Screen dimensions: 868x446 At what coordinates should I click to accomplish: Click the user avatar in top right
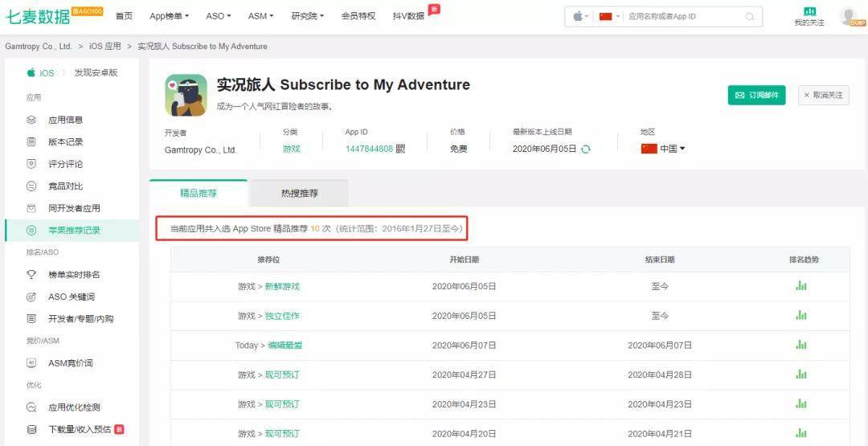click(x=848, y=16)
